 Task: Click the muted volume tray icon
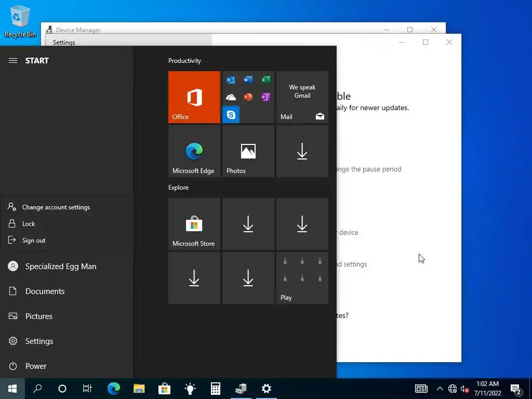[464, 389]
